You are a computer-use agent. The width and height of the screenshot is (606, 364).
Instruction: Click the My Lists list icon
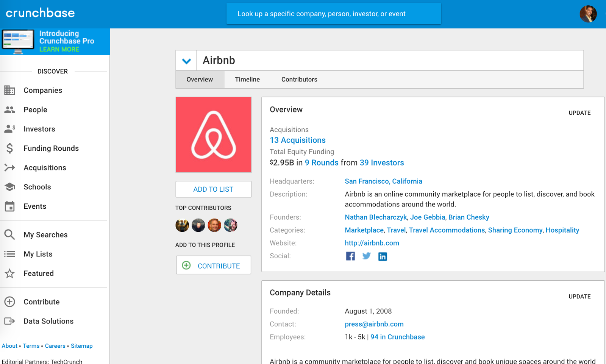9,254
